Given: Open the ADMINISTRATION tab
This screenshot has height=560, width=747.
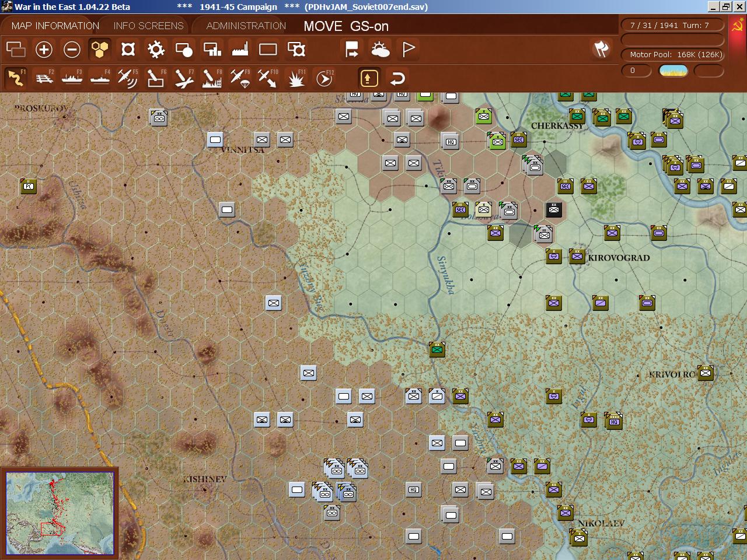Looking at the screenshot, I should point(246,26).
